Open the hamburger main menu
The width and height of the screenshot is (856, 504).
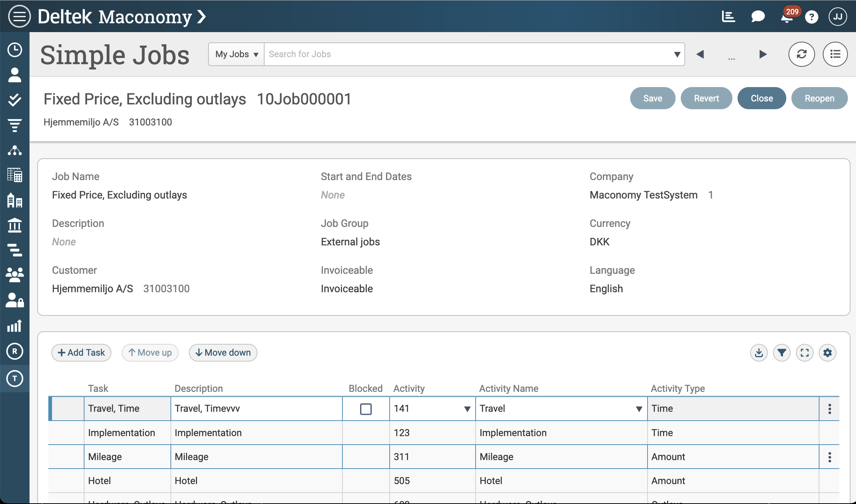(x=19, y=16)
